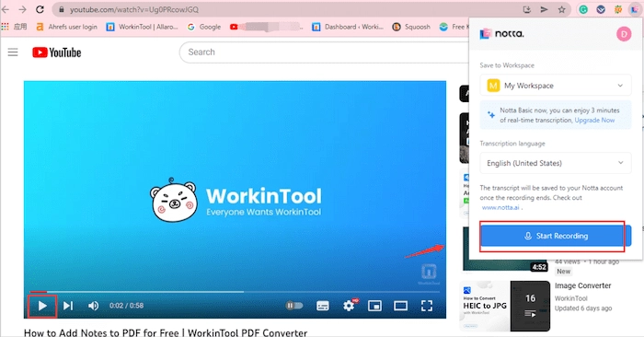Click the install/download icon in address bar
Viewport: 644px width, 337px height.
[x=527, y=9]
